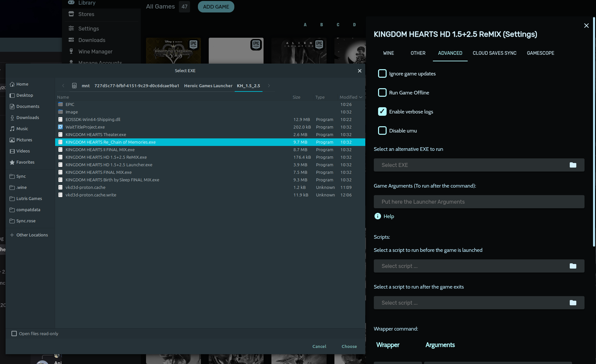The width and height of the screenshot is (596, 364).
Task: Select KINGDOM HEARTS HD 1.5+2.5 Launcher.exe
Action: (x=210, y=165)
